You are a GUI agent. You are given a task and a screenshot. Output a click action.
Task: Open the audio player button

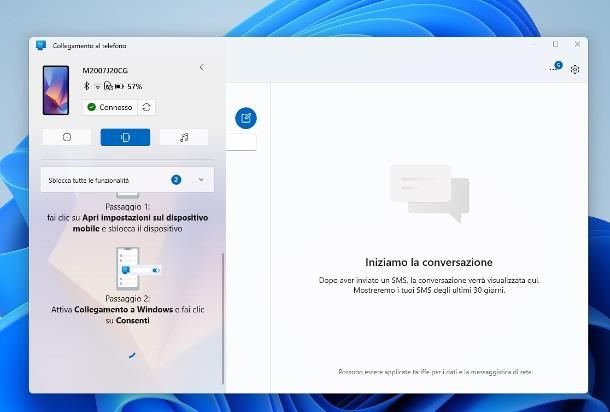pos(184,137)
